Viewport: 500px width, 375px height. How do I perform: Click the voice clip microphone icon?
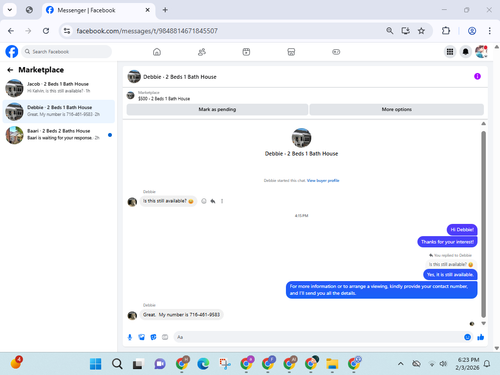coord(130,337)
